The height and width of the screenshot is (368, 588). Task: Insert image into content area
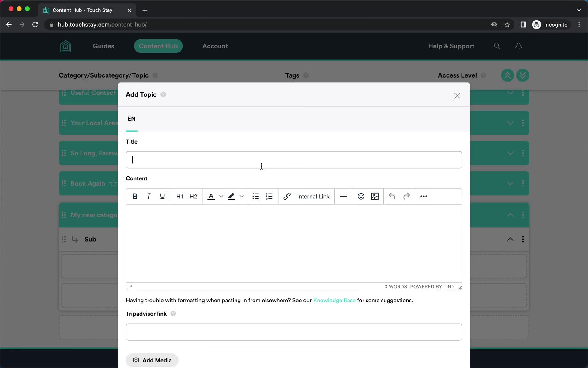375,196
